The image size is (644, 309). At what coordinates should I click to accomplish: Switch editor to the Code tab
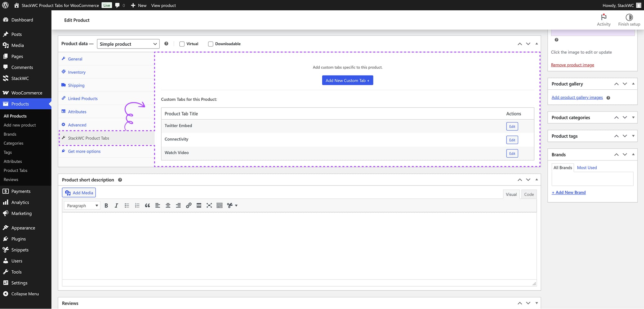pos(529,195)
